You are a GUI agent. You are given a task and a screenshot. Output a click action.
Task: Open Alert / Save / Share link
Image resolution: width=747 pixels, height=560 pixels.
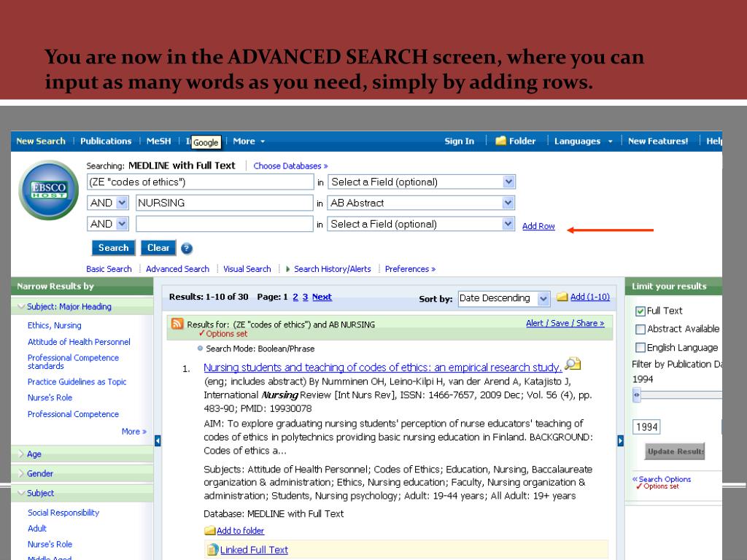[565, 323]
